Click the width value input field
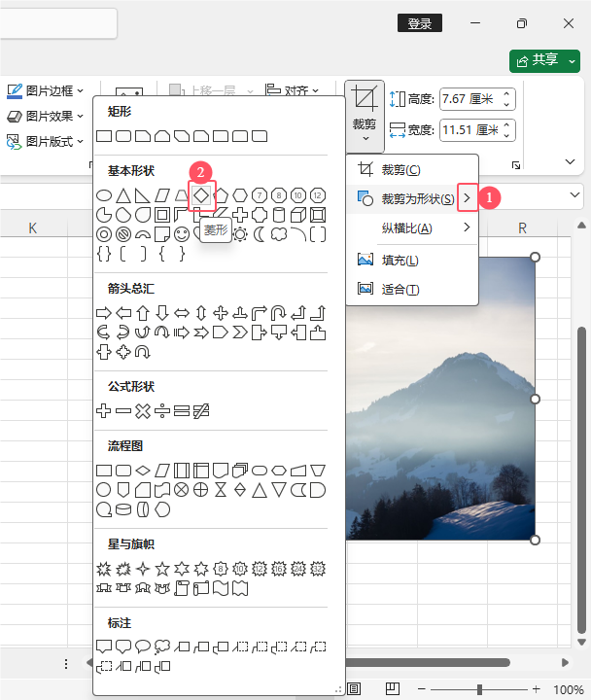Screen dimensions: 591x700 pos(470,130)
